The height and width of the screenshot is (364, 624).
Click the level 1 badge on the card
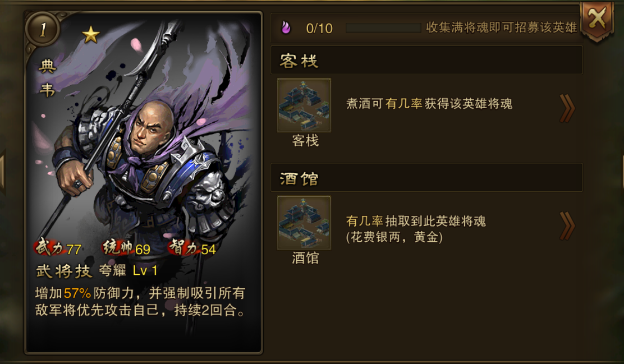(43, 29)
